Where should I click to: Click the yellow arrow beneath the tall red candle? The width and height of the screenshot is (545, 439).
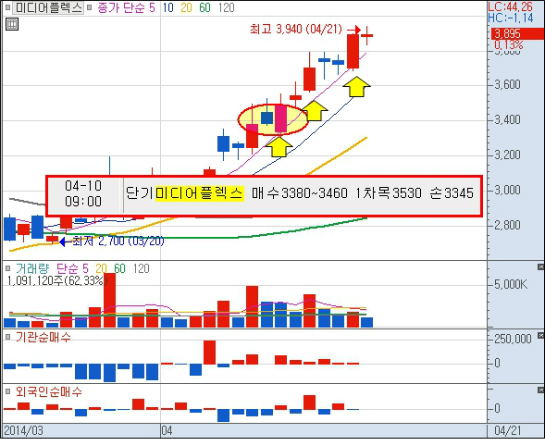[x=357, y=87]
